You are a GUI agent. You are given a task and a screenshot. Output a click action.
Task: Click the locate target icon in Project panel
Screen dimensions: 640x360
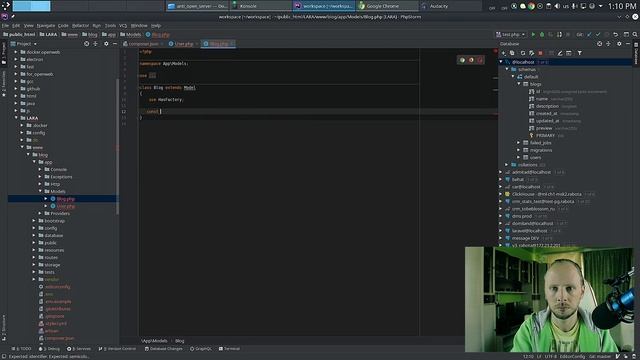click(x=87, y=44)
